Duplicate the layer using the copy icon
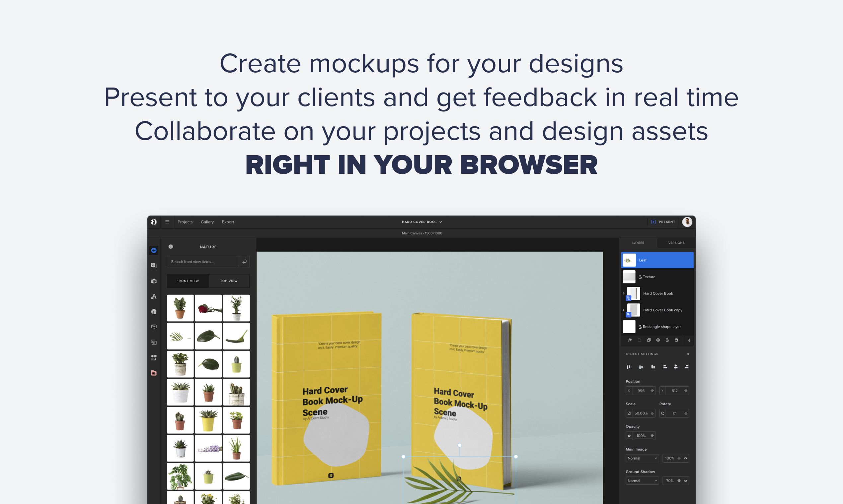The image size is (843, 504). [649, 340]
